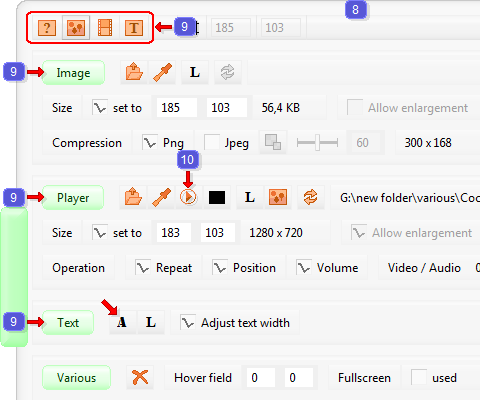
Task: Click the 'Video / Audio' label
Action: (424, 268)
